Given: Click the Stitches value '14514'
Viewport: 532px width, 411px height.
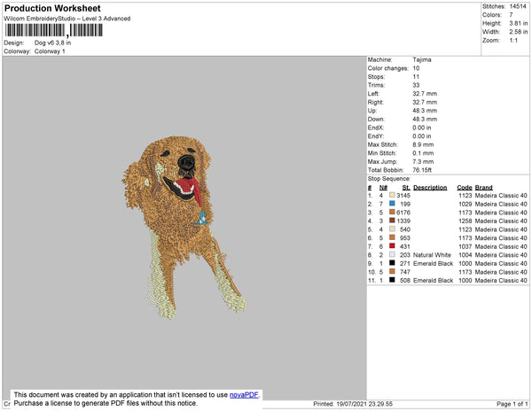Looking at the screenshot, I should pos(518,6).
